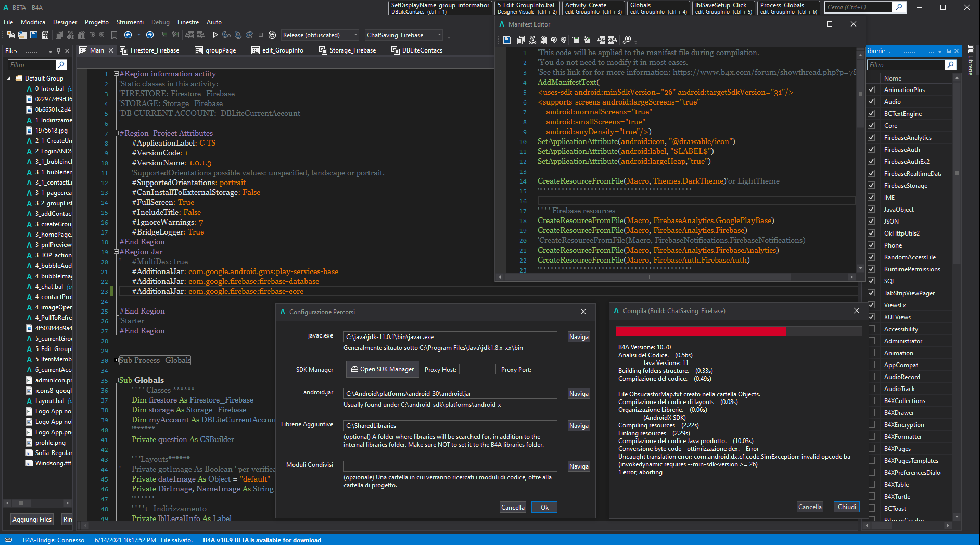Click the bookmark icon in main toolbar
This screenshot has height=545, width=980.
114,35
